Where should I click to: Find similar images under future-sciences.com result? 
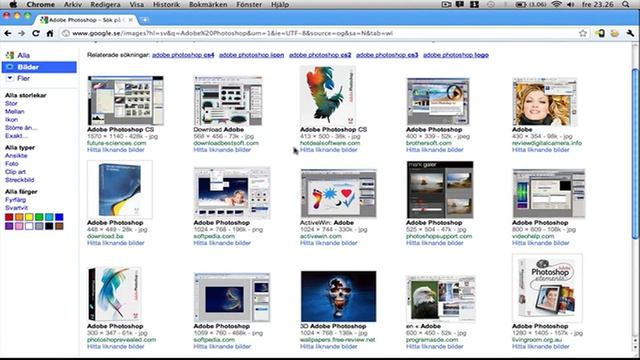coord(116,150)
